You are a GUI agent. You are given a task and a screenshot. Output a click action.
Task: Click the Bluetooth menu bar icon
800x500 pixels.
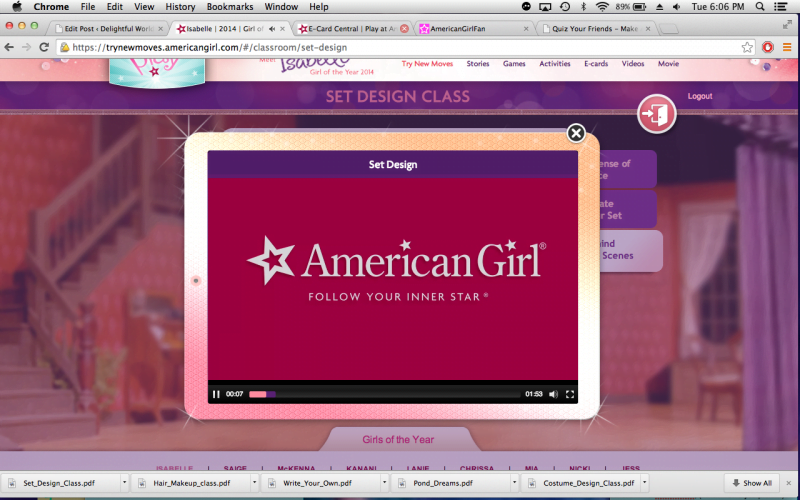coord(584,7)
